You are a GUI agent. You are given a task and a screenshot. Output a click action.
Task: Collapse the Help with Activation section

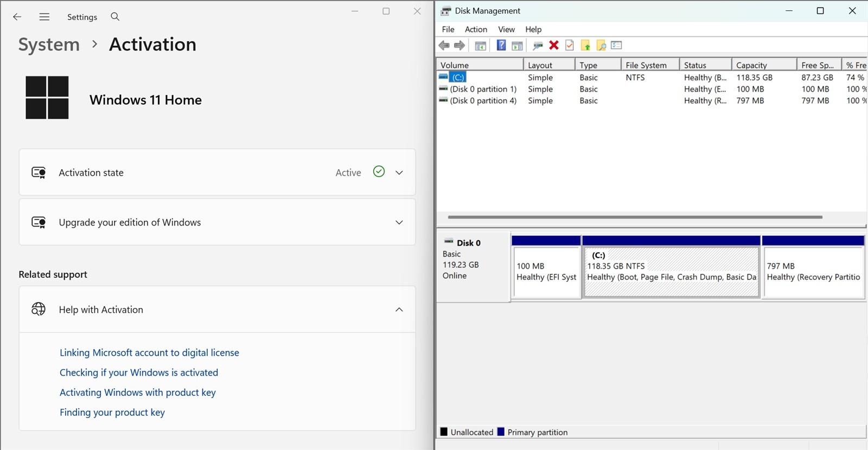point(217,310)
